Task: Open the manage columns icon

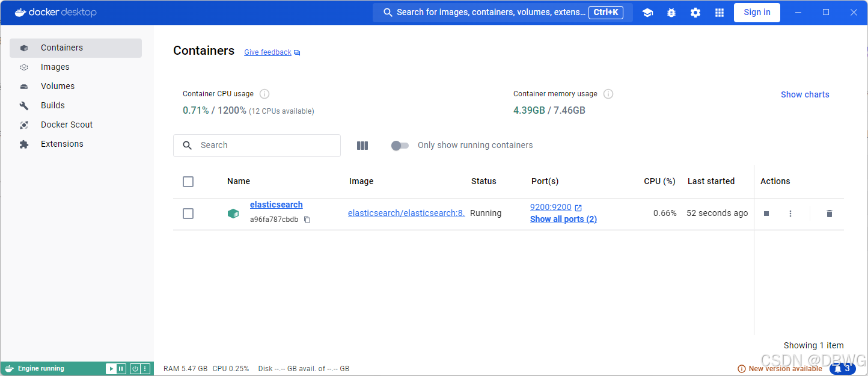Action: [362, 146]
